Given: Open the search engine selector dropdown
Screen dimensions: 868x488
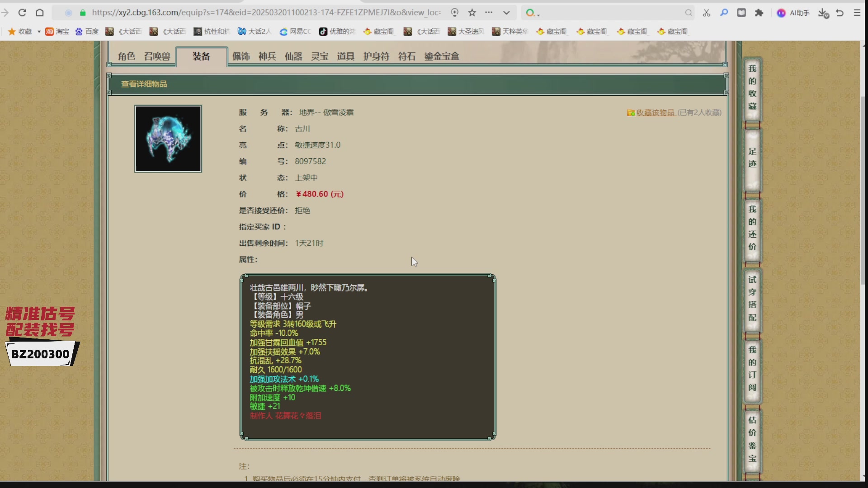Looking at the screenshot, I should (533, 13).
